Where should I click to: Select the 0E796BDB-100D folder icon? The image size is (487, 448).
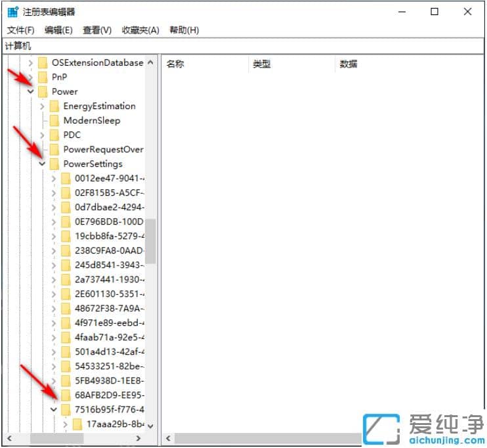click(66, 221)
